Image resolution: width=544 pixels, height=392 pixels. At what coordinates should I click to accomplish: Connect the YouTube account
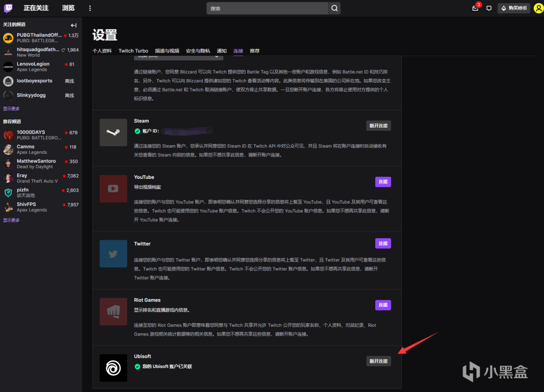(383, 182)
